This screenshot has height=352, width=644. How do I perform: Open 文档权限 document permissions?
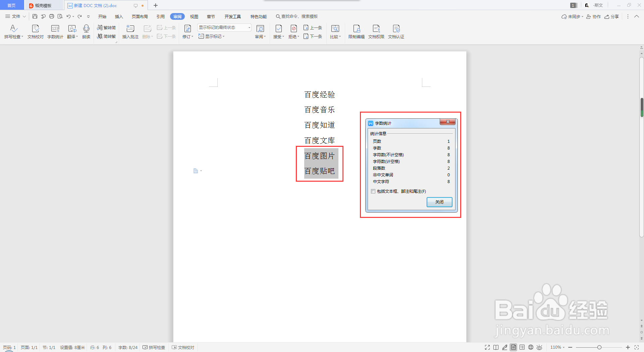click(x=376, y=32)
